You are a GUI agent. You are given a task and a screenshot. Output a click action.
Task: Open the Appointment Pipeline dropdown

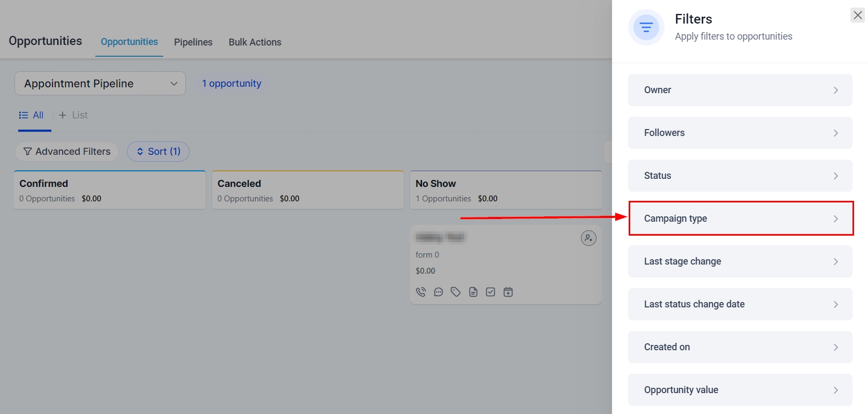pos(100,84)
